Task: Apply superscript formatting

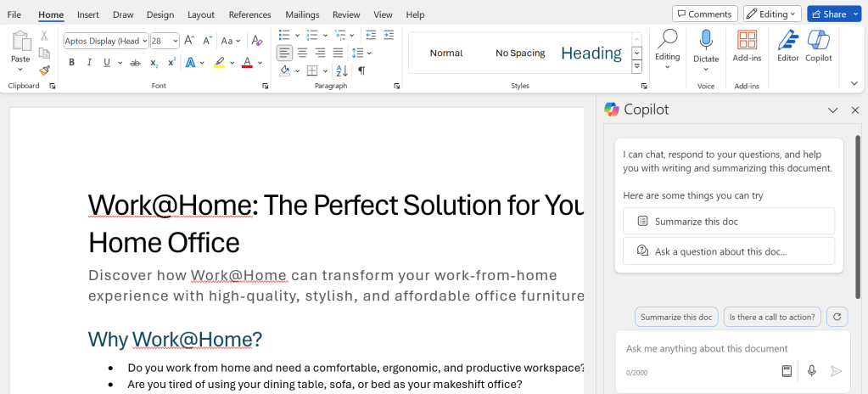Action: click(x=171, y=63)
